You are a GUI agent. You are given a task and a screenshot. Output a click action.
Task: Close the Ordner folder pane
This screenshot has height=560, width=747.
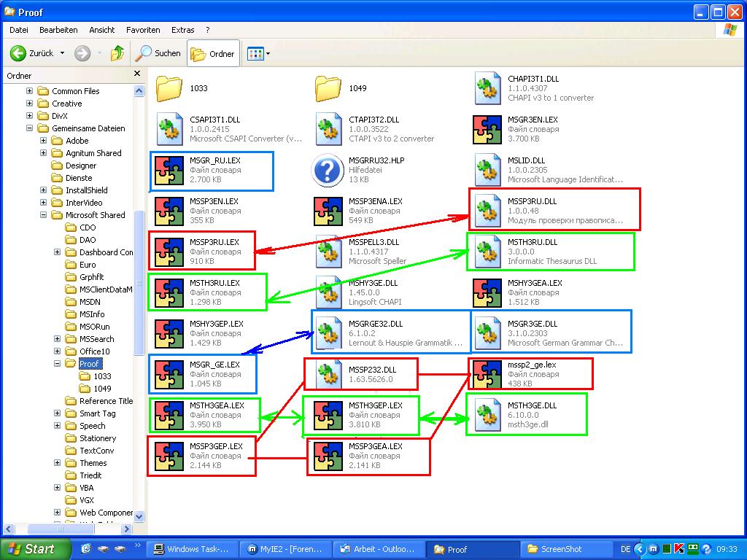[137, 74]
